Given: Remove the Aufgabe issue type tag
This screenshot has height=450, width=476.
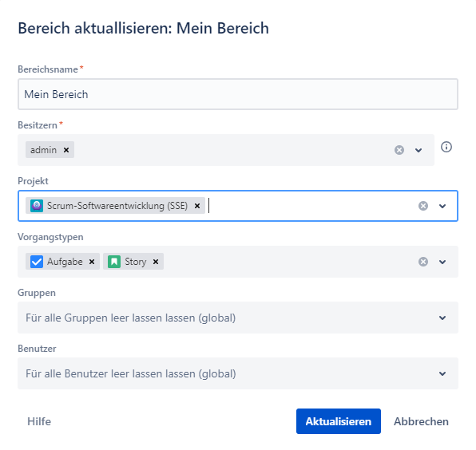Looking at the screenshot, I should [x=92, y=262].
